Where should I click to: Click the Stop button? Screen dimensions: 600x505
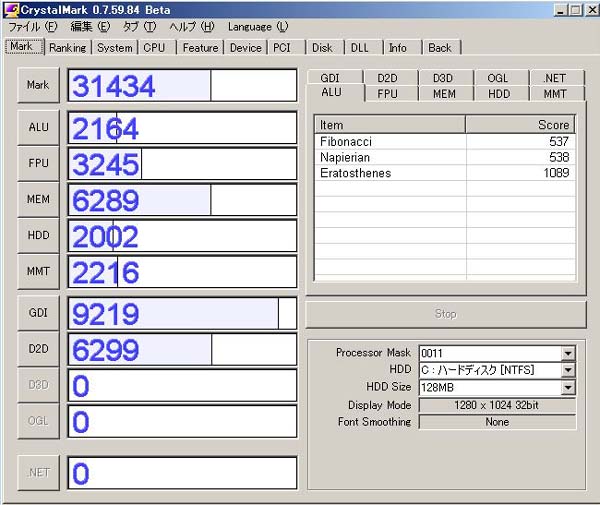[446, 314]
